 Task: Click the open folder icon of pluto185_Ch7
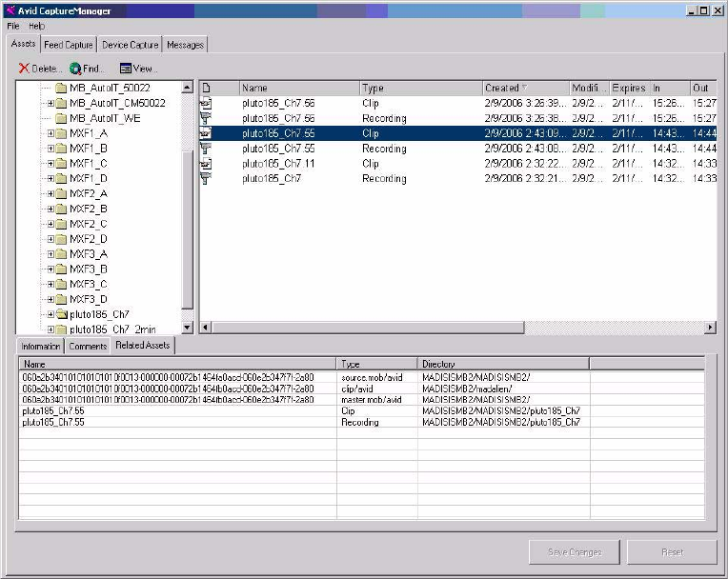coord(62,314)
